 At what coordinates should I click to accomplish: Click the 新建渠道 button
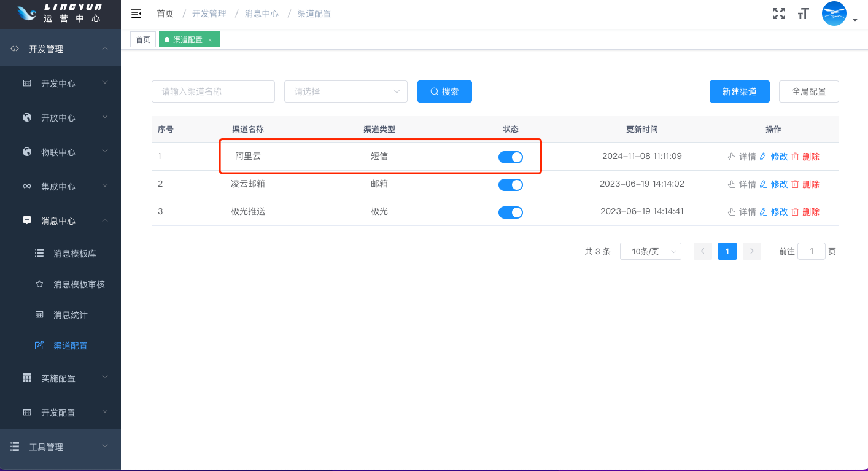point(740,91)
